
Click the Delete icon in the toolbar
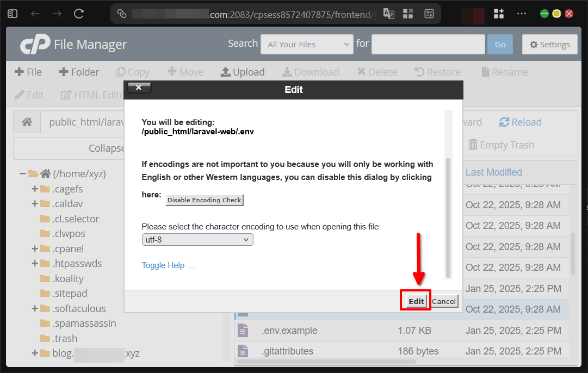(x=376, y=71)
